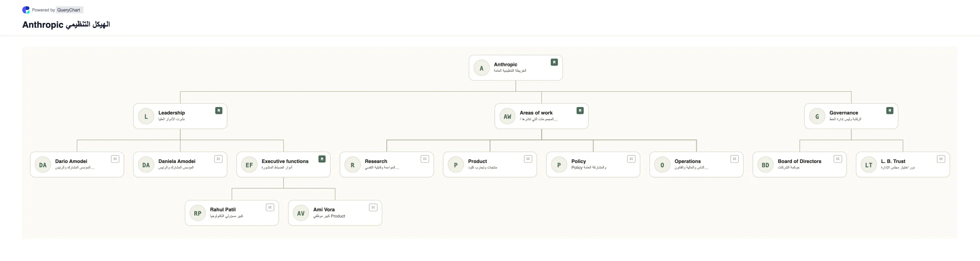The image size is (980, 261).
Task: Click the BD avatar on Board of Directors
Action: pyautogui.click(x=766, y=165)
